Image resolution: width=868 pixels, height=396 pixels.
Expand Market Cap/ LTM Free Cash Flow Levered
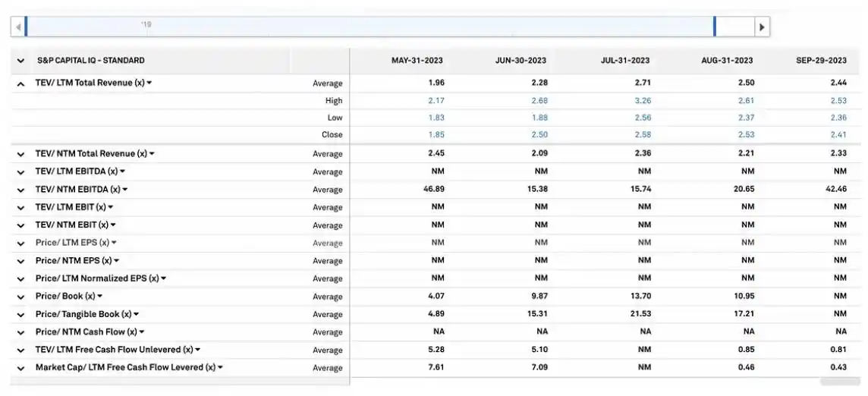pyautogui.click(x=20, y=368)
